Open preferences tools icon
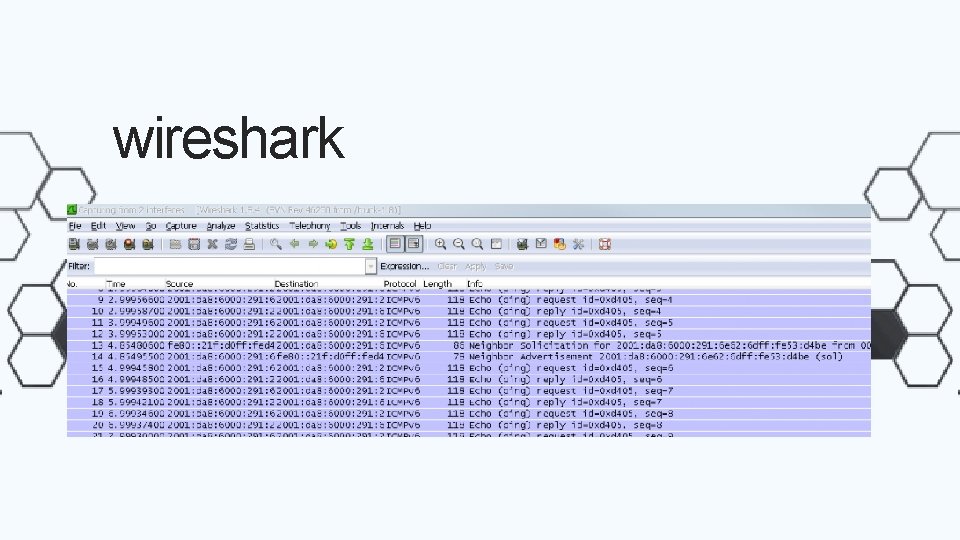The width and height of the screenshot is (960, 540). click(x=578, y=244)
